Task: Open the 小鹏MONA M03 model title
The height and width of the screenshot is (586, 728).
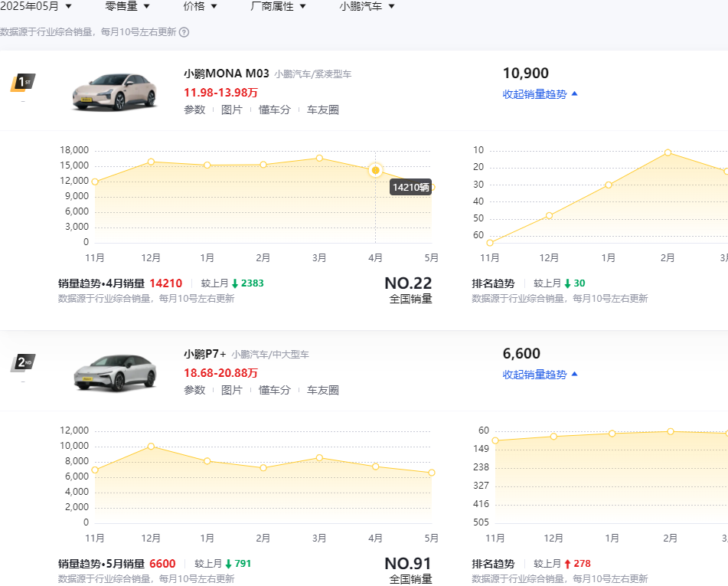Action: (226, 74)
